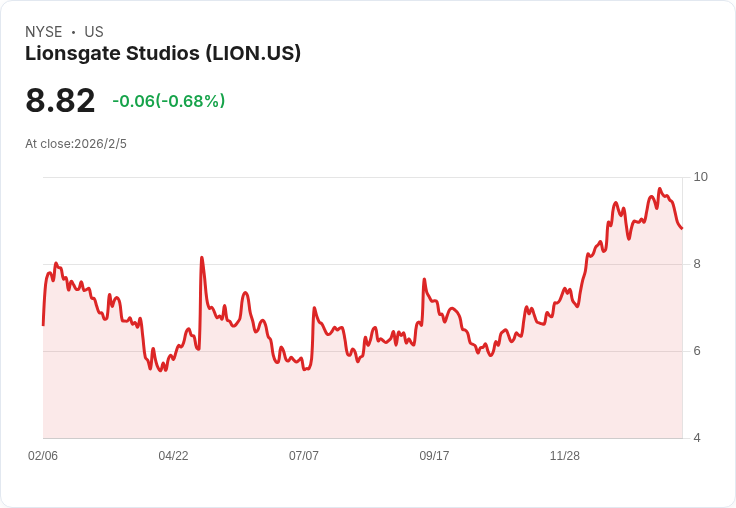Screen dimensions: 736x508
Task: Click the 6 value on price axis
Action: tap(697, 351)
